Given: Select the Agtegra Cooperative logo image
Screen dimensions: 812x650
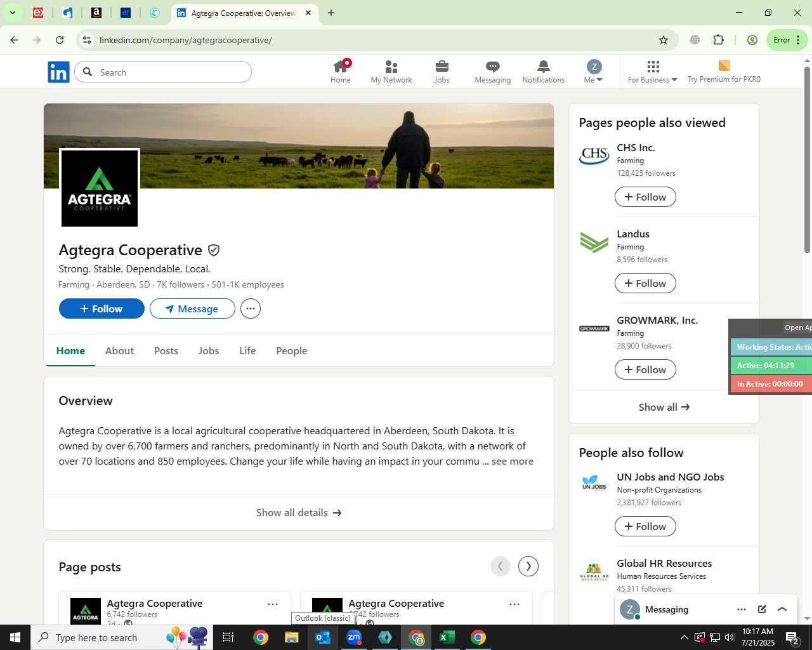Looking at the screenshot, I should [100, 188].
